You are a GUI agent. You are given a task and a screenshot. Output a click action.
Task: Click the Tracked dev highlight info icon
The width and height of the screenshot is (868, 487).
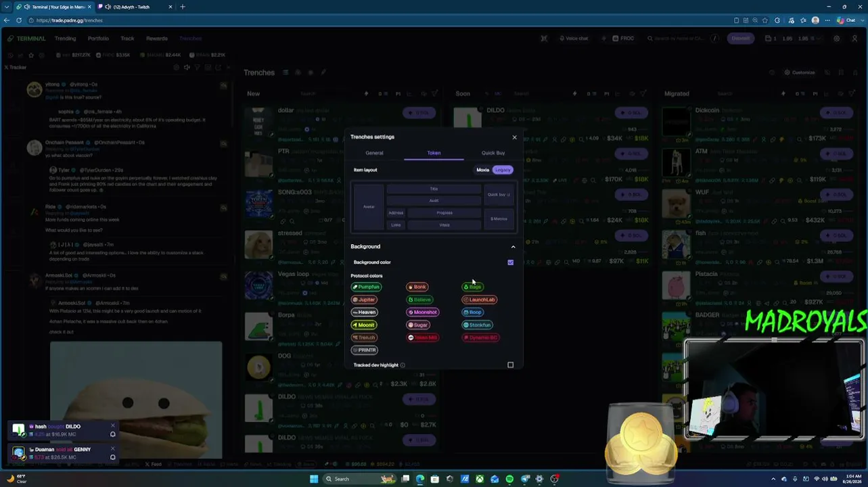point(403,365)
